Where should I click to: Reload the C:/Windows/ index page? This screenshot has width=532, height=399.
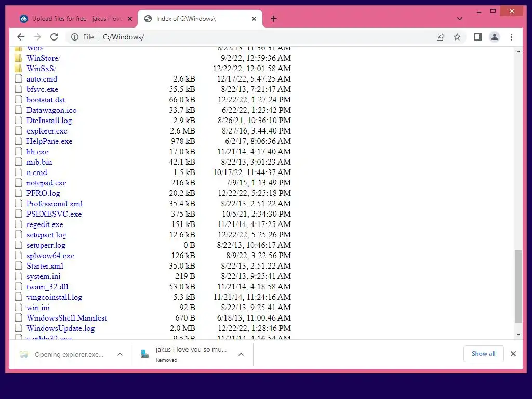[x=54, y=37]
